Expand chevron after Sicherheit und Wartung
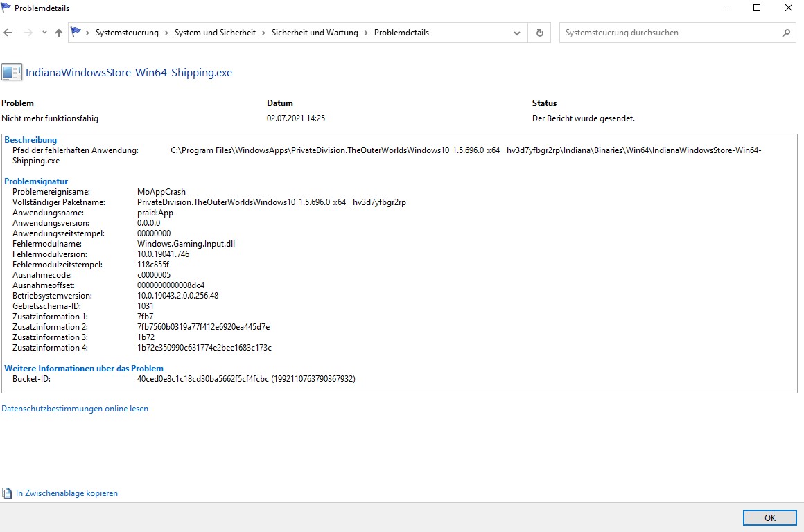The width and height of the screenshot is (804, 532). click(x=366, y=33)
